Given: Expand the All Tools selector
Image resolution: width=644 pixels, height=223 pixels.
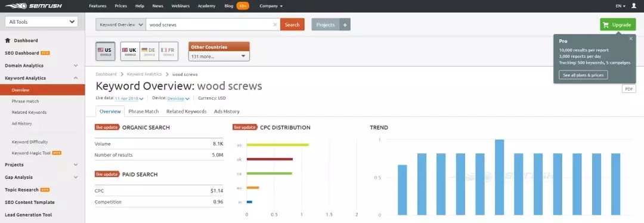Looking at the screenshot, I should click(41, 22).
